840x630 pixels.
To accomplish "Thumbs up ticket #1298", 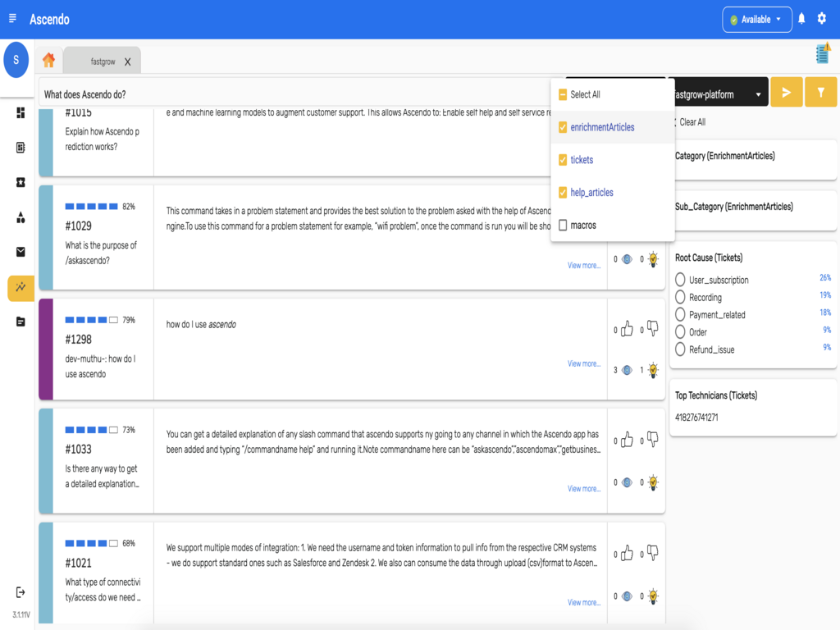I will (628, 329).
